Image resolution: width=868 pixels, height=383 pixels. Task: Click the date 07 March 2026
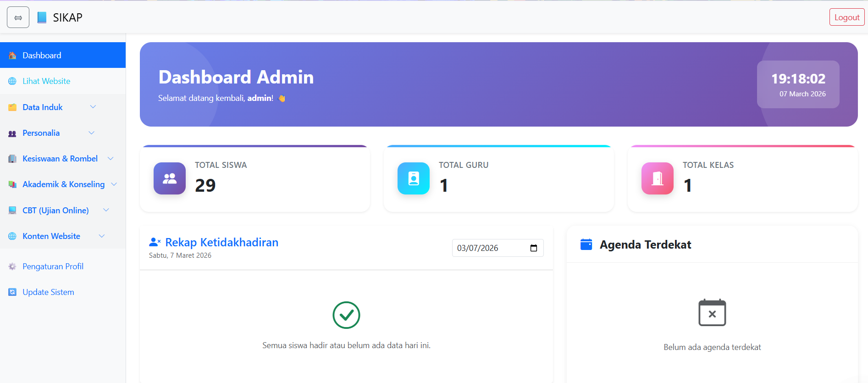click(x=802, y=94)
